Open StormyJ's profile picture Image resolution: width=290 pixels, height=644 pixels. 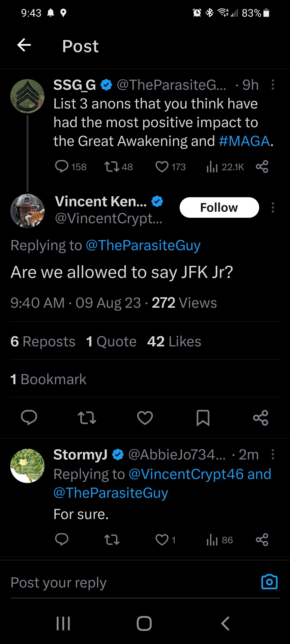pos(27,466)
